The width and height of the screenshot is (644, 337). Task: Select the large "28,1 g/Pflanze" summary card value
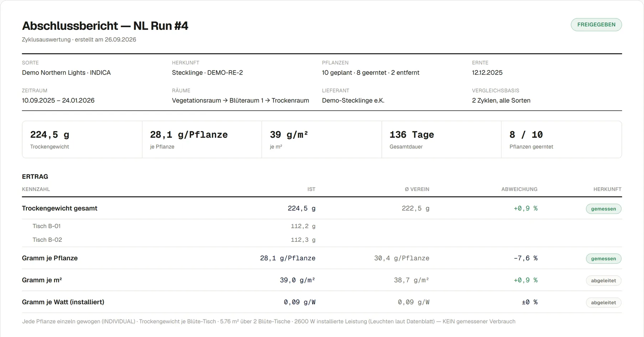tap(189, 135)
